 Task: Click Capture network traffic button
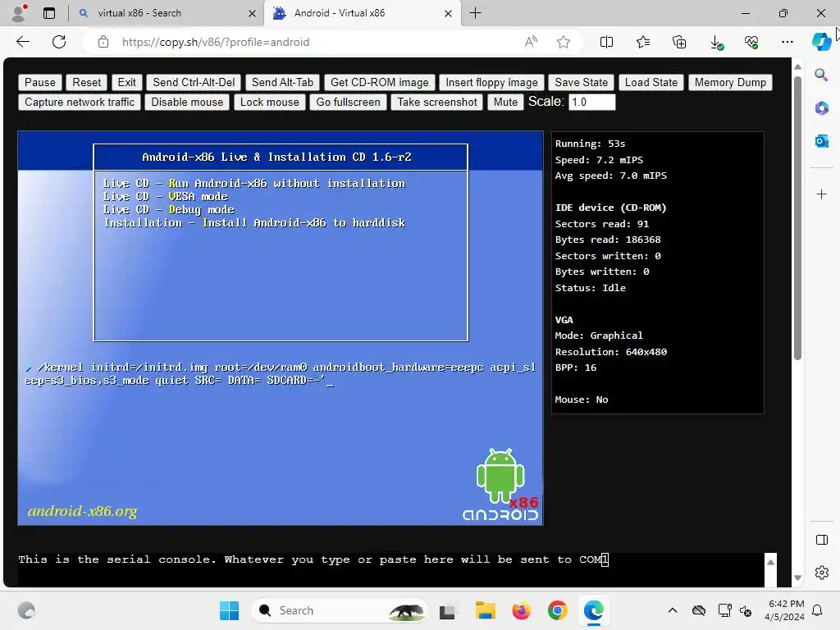click(x=80, y=102)
